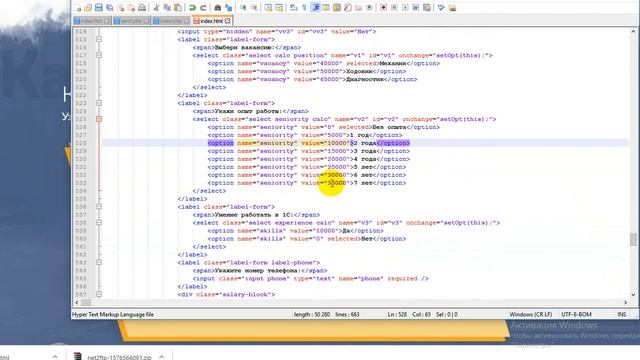Click 'Hyper Text Markup Language file' in the status bar
The image size is (640, 360).
[x=113, y=314]
